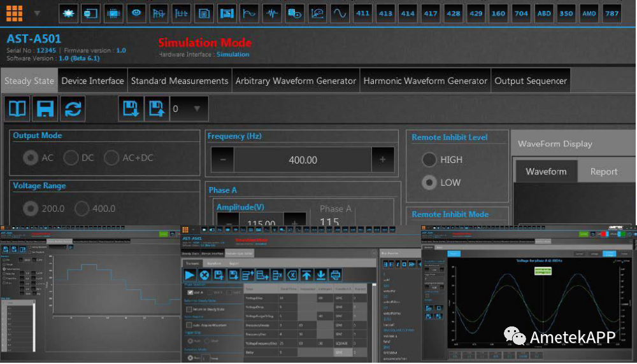This screenshot has width=637, height=364.
Task: Click the chip icon in top toolbar
Action: pos(113,13)
